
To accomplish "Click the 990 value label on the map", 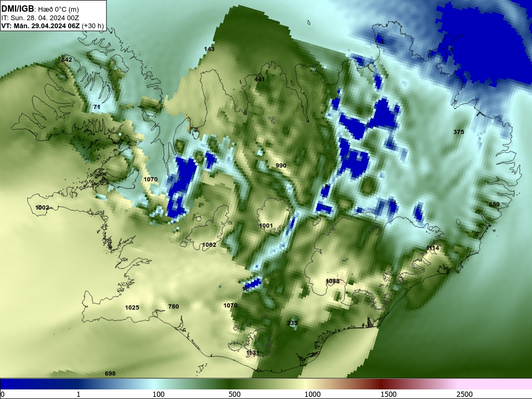I will click(x=281, y=165).
